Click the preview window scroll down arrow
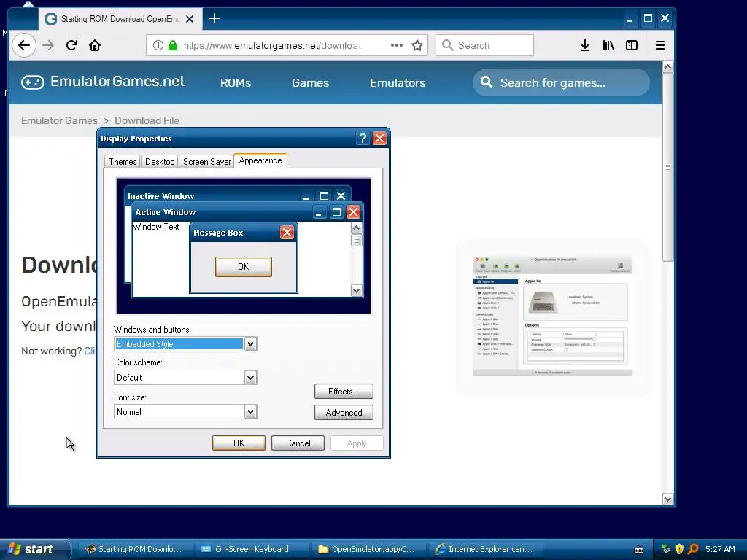 (356, 290)
